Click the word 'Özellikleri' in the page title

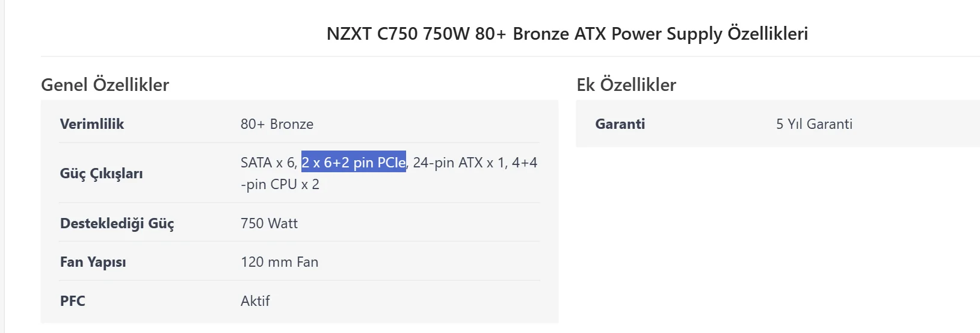767,34
